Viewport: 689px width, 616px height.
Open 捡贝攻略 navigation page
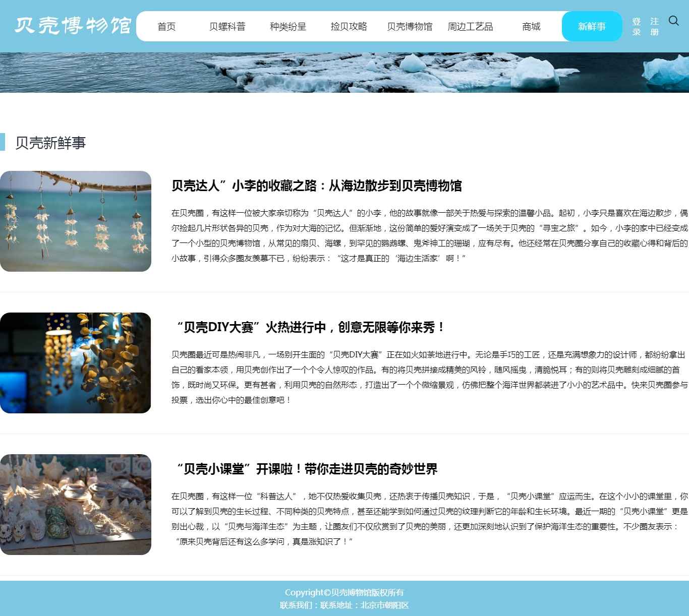click(349, 27)
